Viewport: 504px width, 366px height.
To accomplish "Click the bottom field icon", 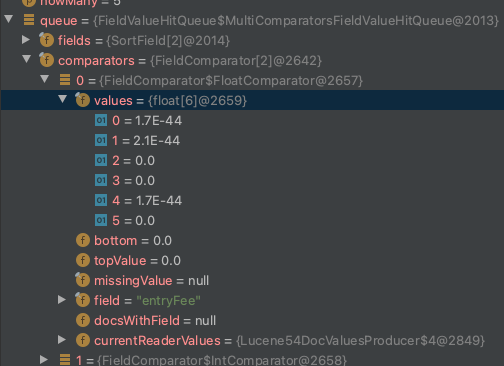I will point(83,240).
